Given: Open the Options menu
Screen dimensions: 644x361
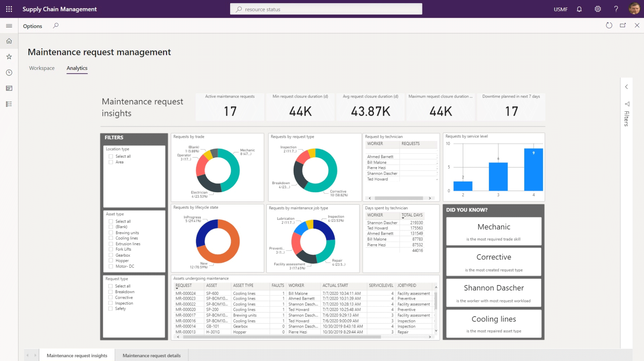Looking at the screenshot, I should tap(32, 26).
